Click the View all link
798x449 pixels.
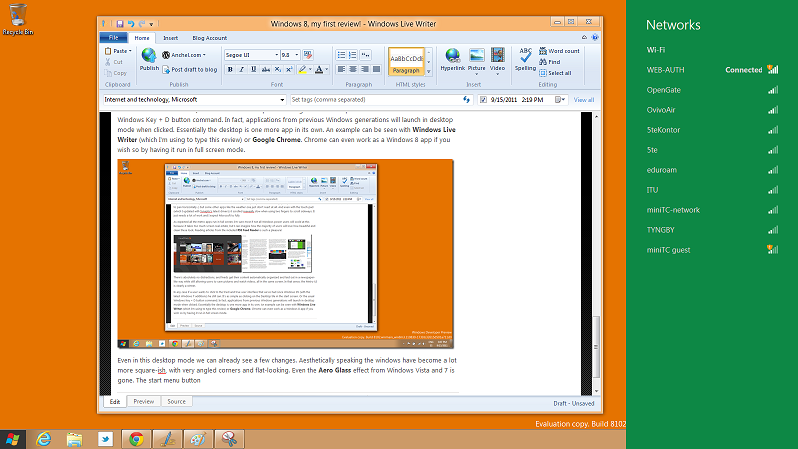[584, 100]
